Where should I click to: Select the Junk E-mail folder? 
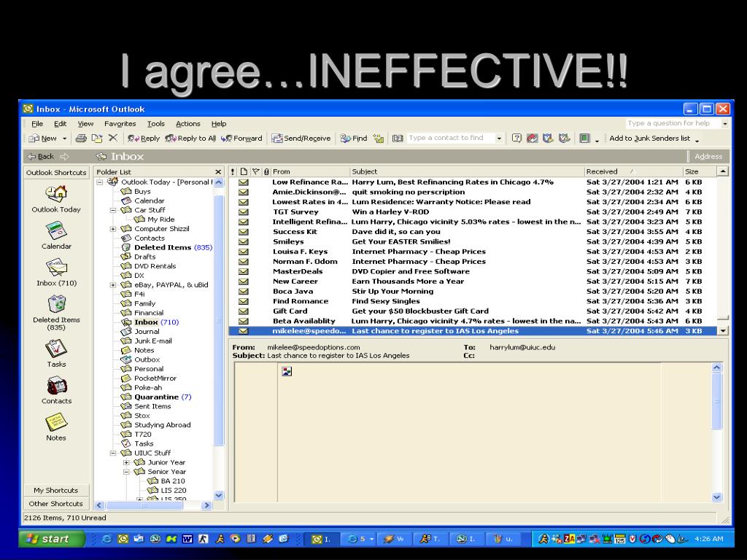[147, 341]
